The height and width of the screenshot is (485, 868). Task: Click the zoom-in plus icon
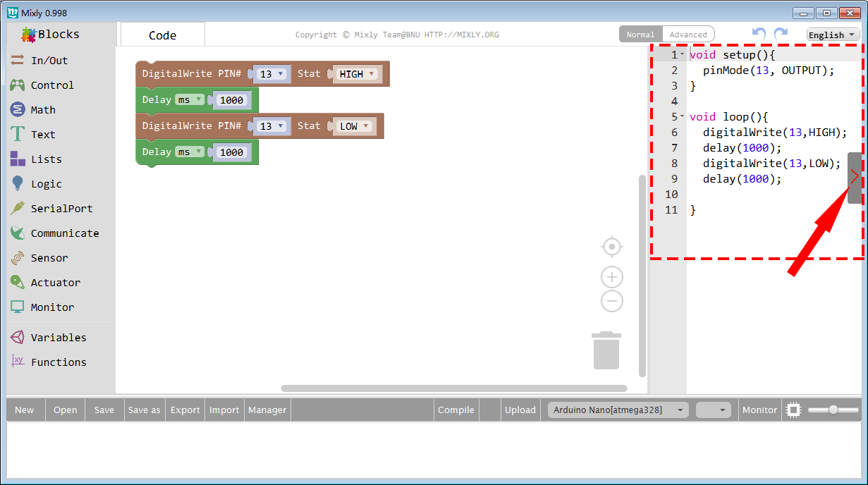coord(611,277)
